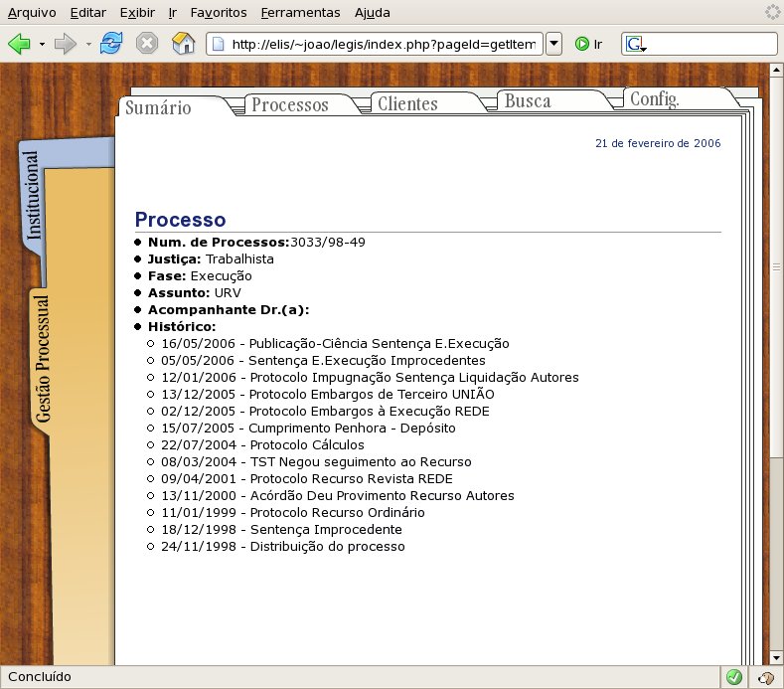This screenshot has width=784, height=689.
Task: Open the Forward history dropdown arrow
Action: [87, 45]
